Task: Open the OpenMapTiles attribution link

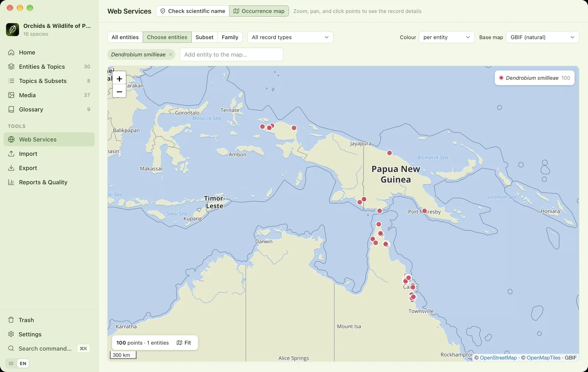Action: click(544, 358)
